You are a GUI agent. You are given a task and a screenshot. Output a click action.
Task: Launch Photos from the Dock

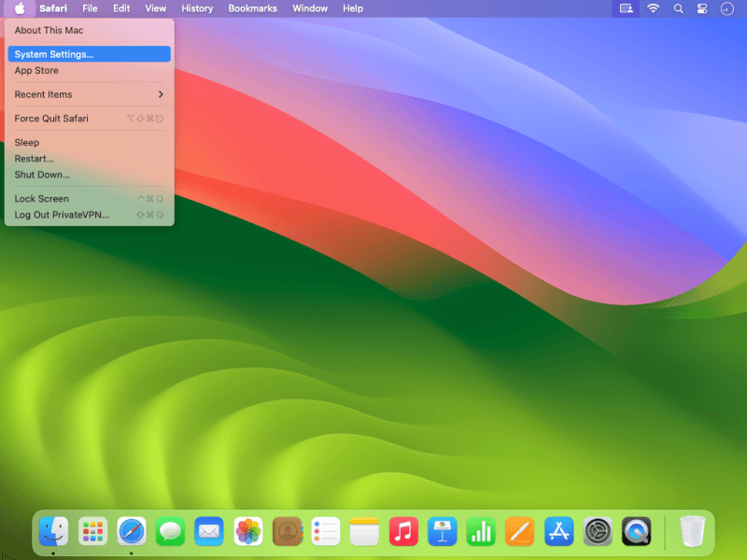247,531
